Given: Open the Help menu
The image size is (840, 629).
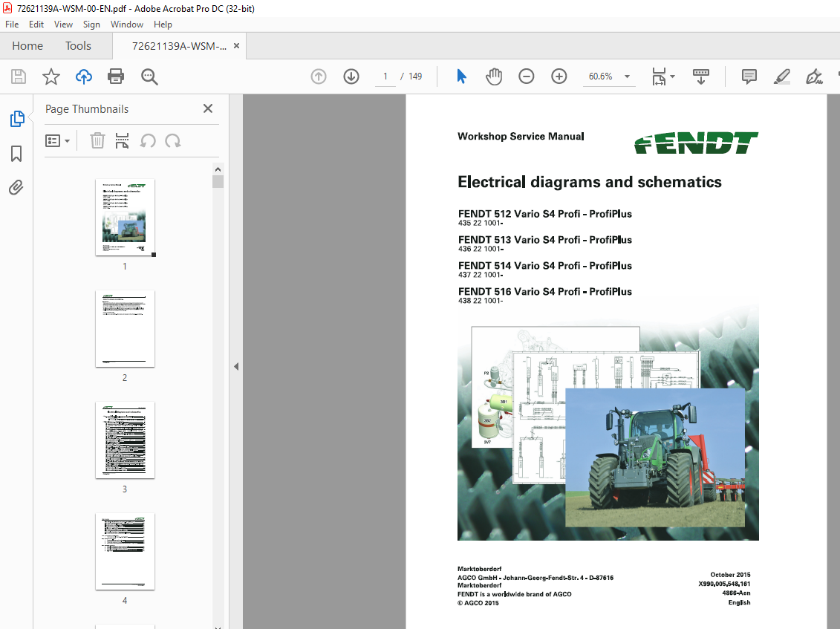Looking at the screenshot, I should click(x=163, y=25).
